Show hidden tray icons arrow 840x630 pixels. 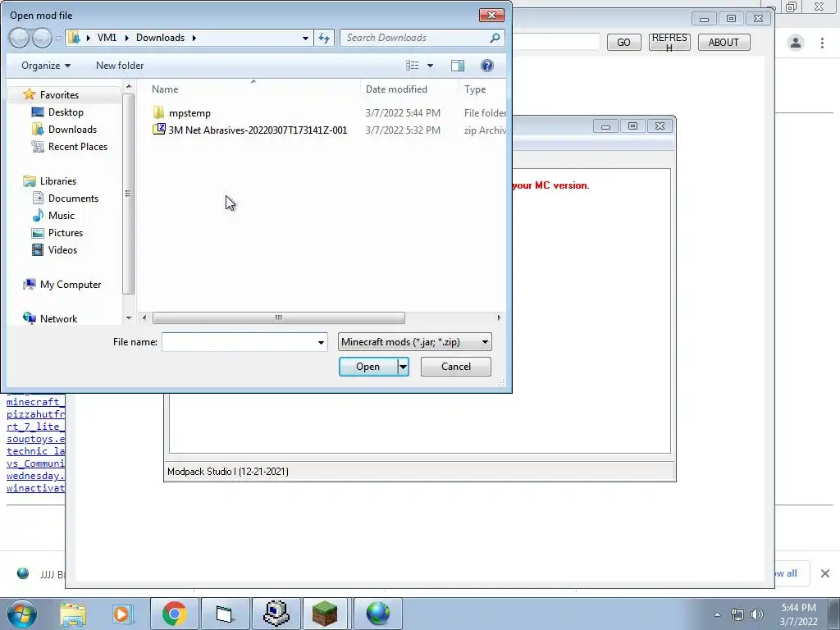click(717, 614)
